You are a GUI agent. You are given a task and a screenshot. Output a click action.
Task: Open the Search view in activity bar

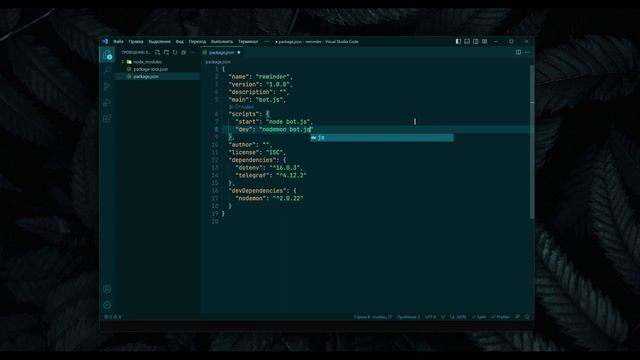(107, 70)
